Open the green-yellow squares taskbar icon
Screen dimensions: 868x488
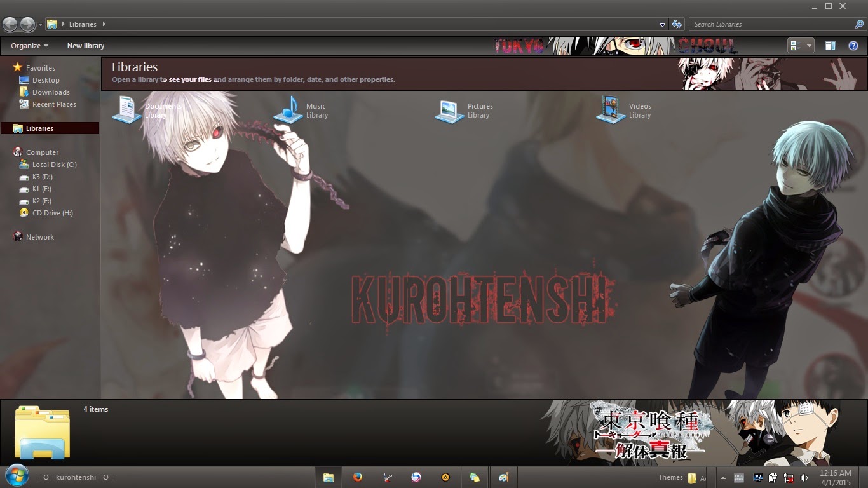pyautogui.click(x=475, y=477)
